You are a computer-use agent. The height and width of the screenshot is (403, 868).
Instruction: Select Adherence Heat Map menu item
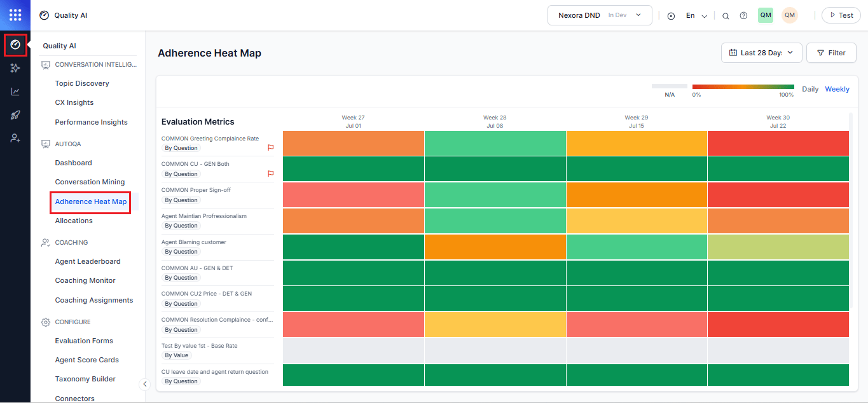tap(91, 201)
